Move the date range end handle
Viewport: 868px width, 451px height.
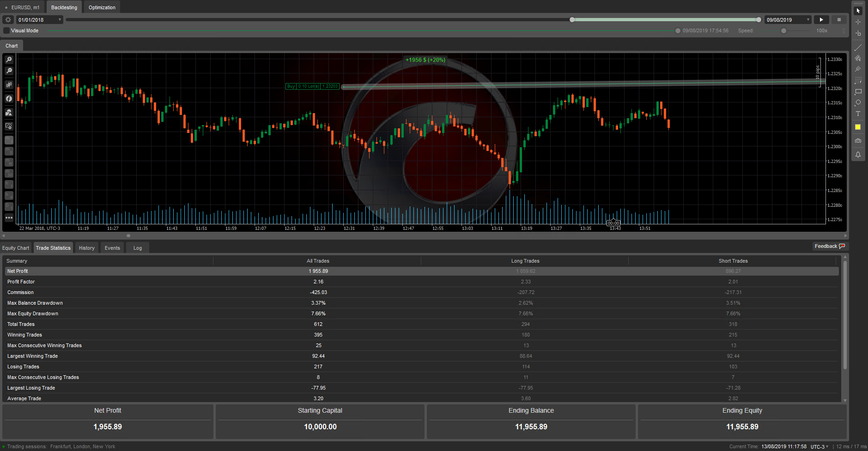759,20
